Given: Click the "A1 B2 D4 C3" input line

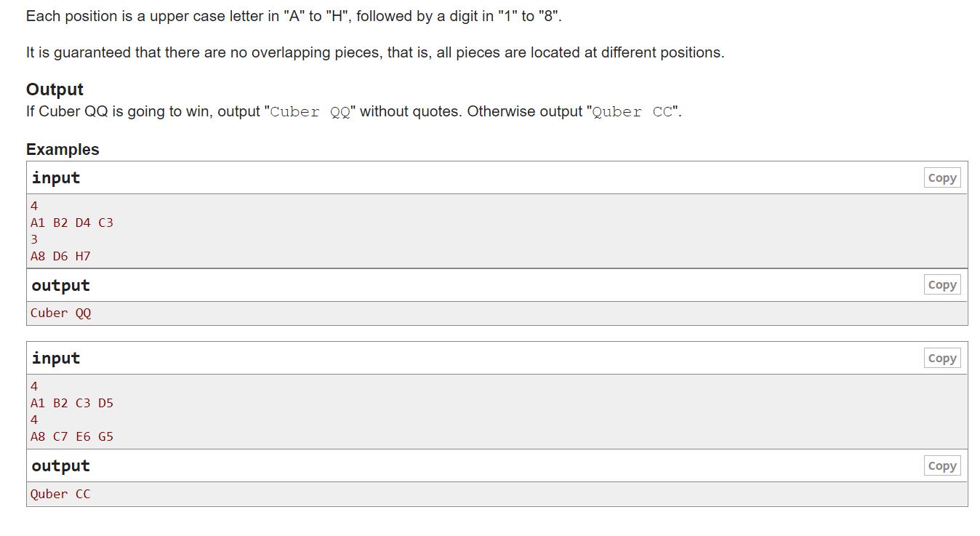Looking at the screenshot, I should coord(72,223).
